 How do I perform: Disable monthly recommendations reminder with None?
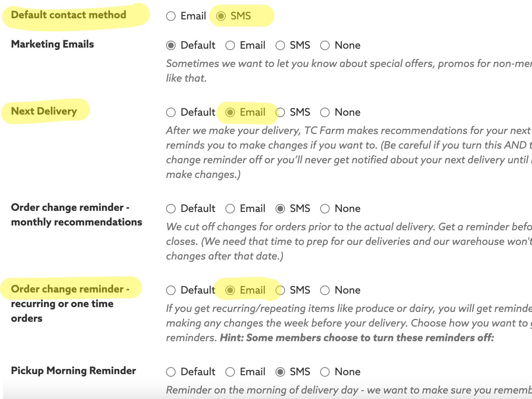point(325,209)
